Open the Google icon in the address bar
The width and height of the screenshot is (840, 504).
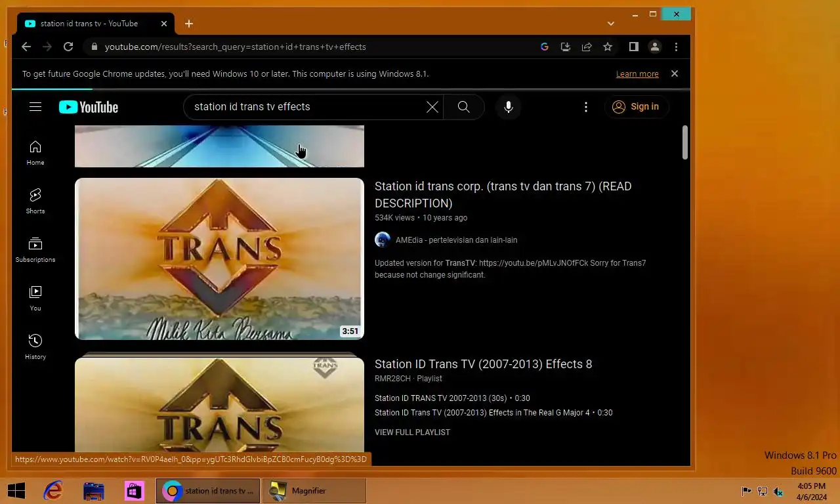click(545, 47)
